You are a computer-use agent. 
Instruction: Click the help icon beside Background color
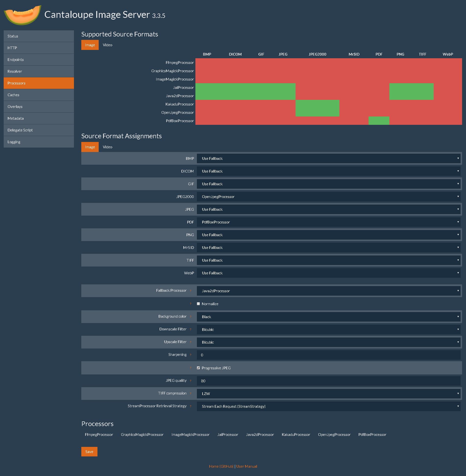click(x=191, y=317)
